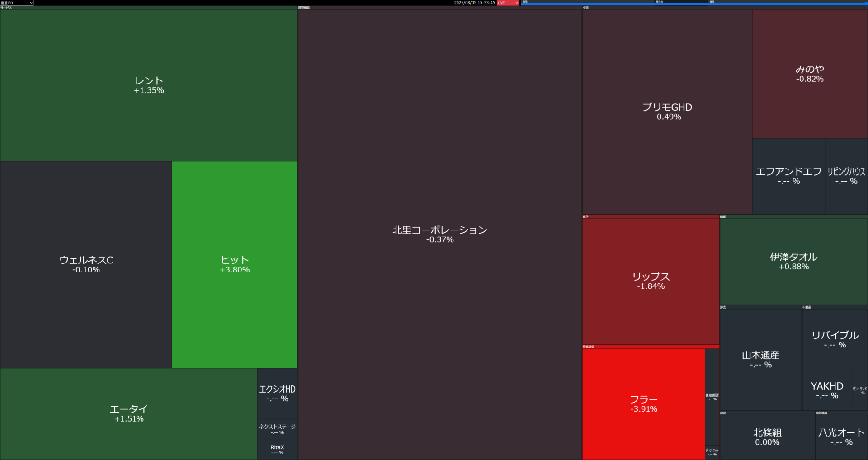Open the ヒット +3.80% tile

pyautogui.click(x=235, y=265)
